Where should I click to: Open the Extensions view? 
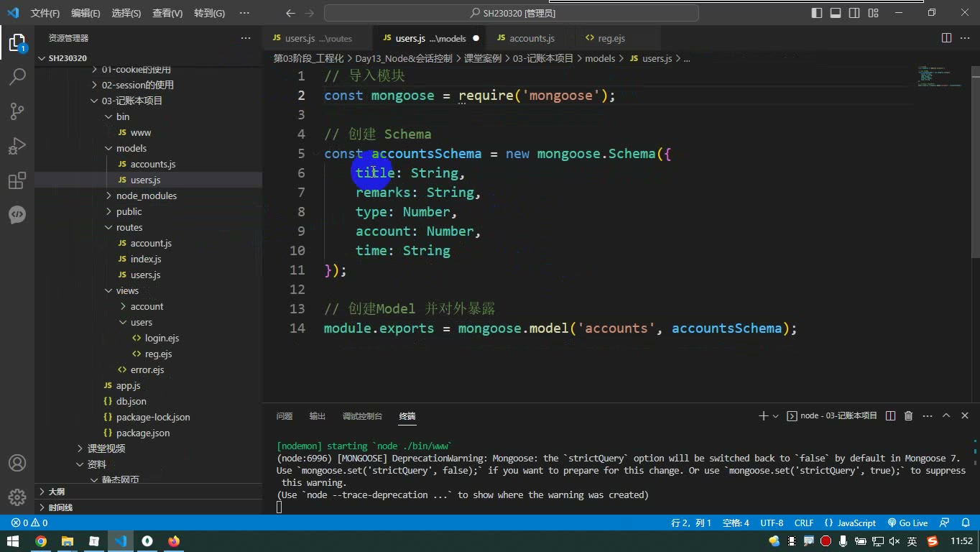coord(17,180)
